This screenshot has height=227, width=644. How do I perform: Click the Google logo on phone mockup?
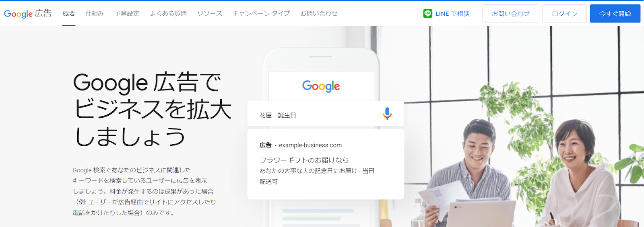tap(321, 86)
